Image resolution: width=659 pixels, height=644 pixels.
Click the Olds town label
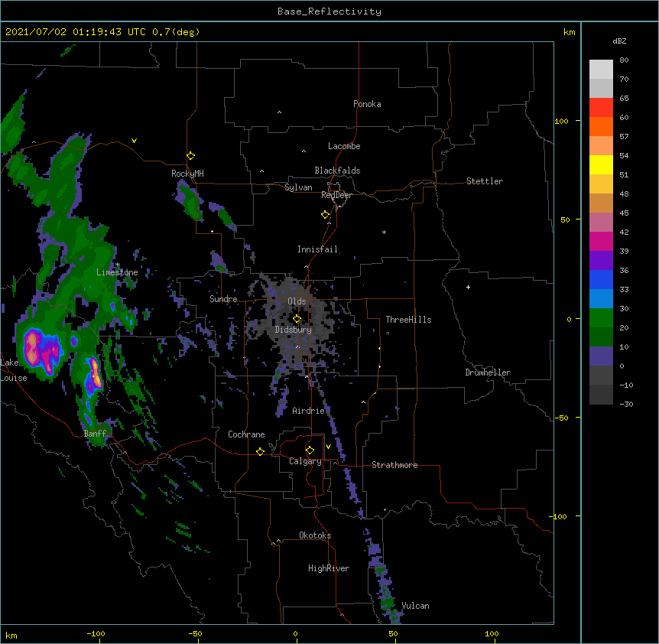tap(297, 301)
